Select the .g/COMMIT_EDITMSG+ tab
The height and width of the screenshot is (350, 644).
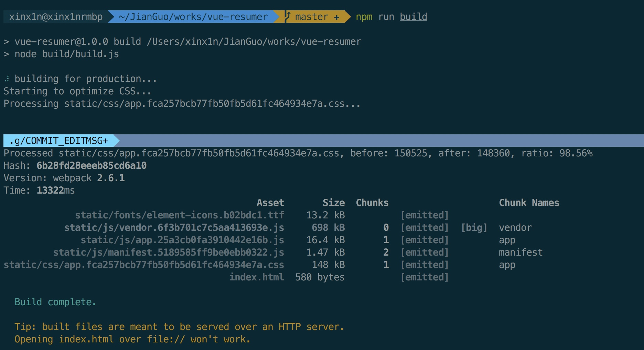click(x=59, y=141)
